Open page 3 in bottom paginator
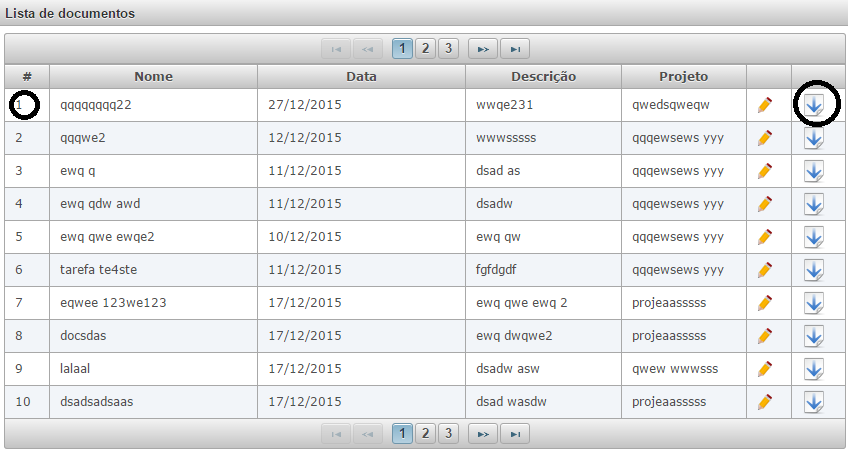Image resolution: width=848 pixels, height=453 pixels. point(448,434)
